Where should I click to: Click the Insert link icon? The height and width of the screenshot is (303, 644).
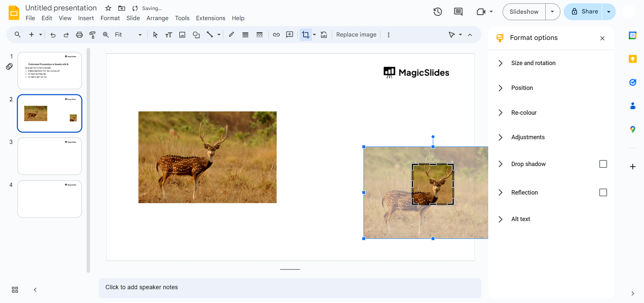(x=276, y=35)
